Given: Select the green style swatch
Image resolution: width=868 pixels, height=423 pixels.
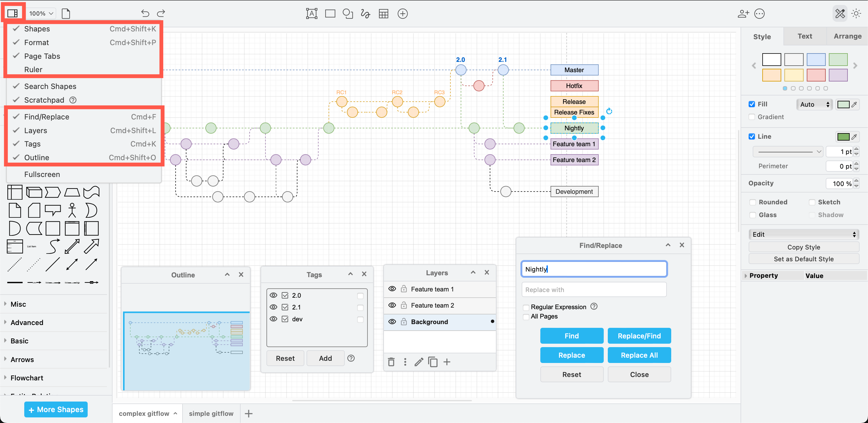Looking at the screenshot, I should click(x=838, y=60).
